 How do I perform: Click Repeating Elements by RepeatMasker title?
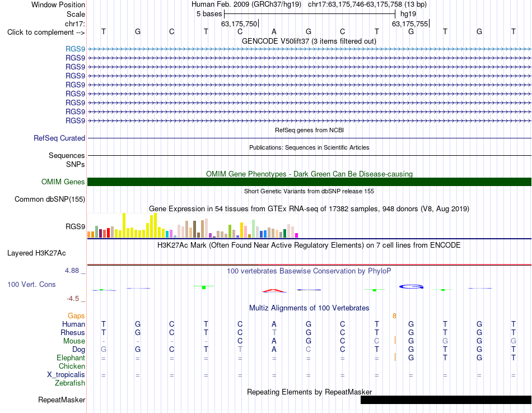pos(309,392)
